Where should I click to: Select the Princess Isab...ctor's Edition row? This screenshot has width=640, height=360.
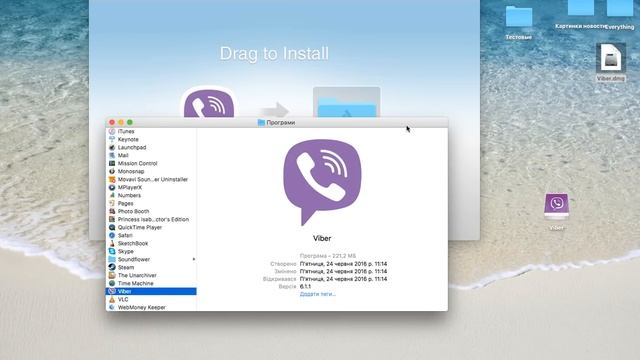[x=151, y=220]
